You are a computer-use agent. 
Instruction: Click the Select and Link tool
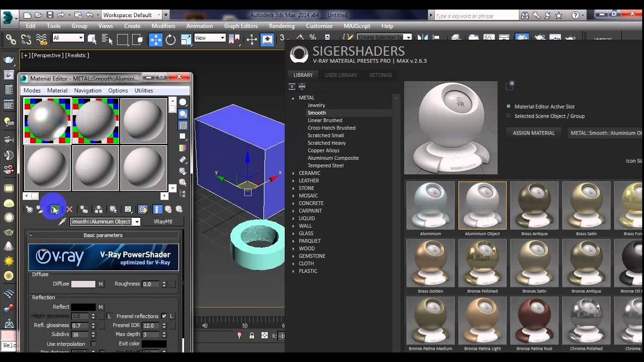(11, 39)
